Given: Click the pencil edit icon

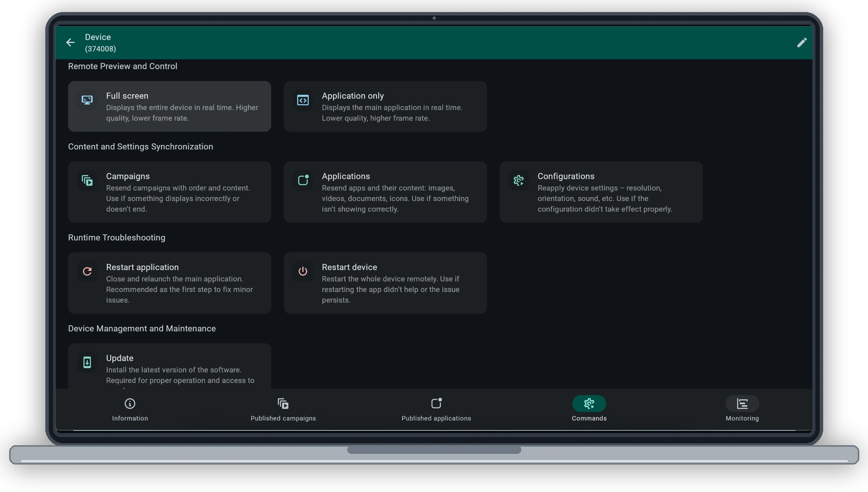Looking at the screenshot, I should tap(801, 42).
